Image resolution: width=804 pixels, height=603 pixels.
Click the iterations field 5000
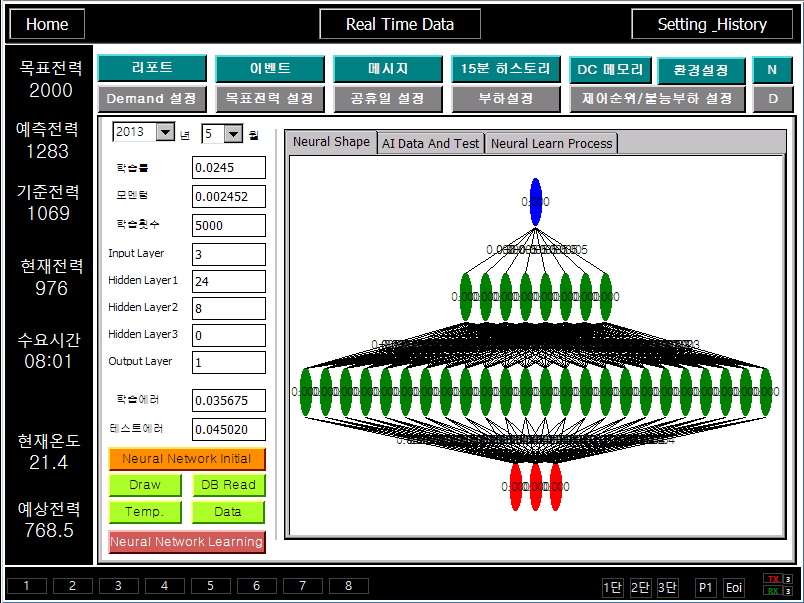pyautogui.click(x=229, y=226)
